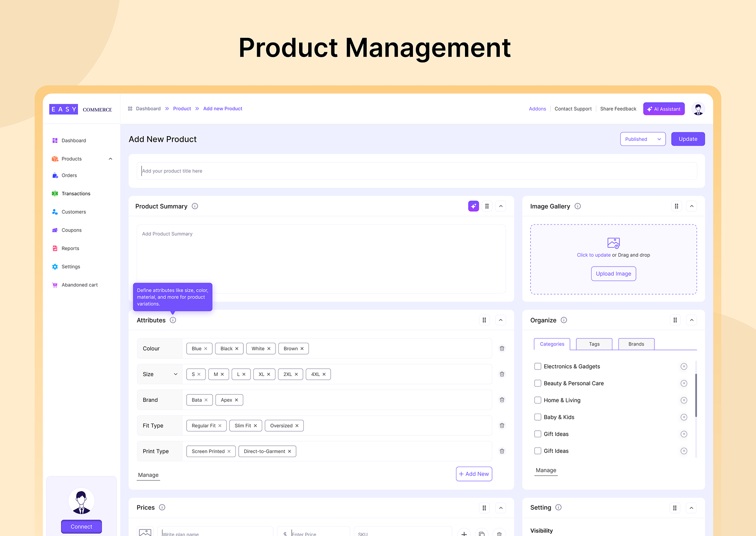Click the Add Product Summary text area
Screen dimensions: 756x536
321,259
